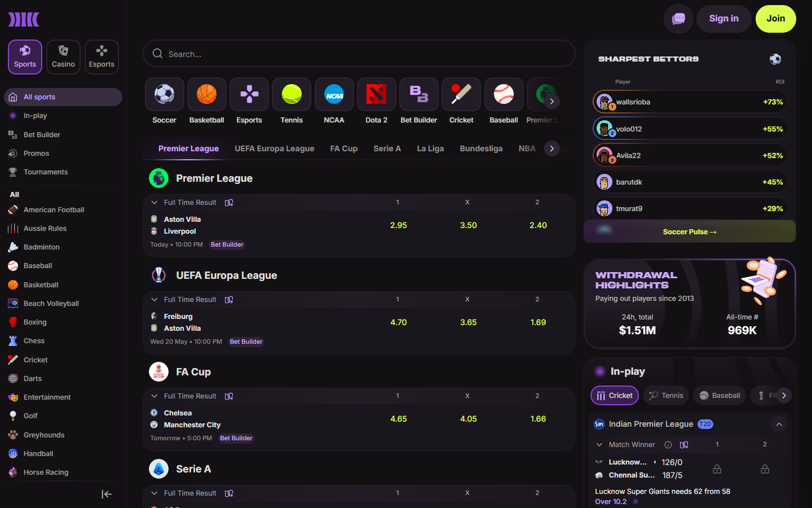812x508 pixels.
Task: Collapse the sidebar with the arrow icon
Action: click(107, 494)
